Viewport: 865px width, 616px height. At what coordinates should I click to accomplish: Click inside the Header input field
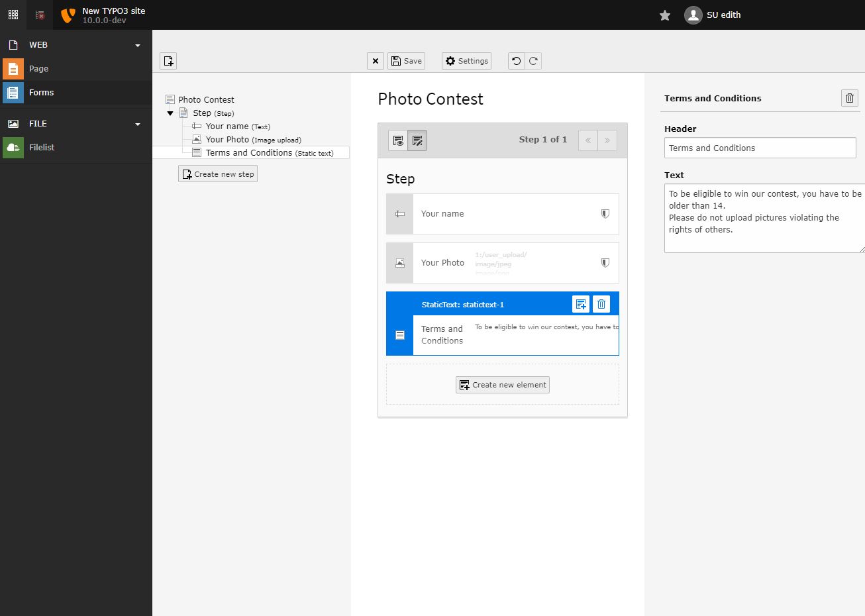759,148
